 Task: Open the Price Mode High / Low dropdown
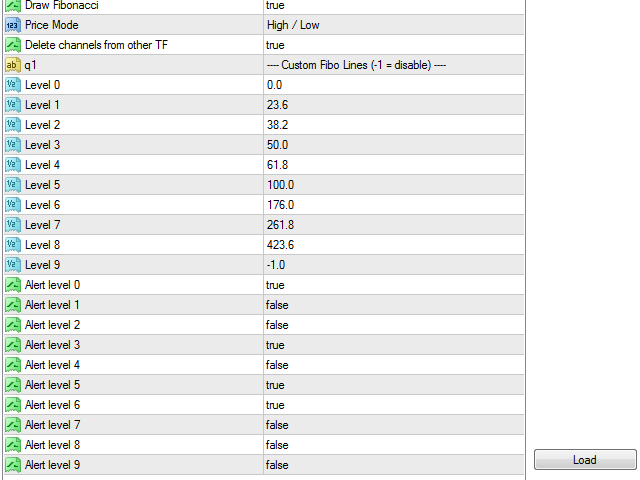[x=394, y=25]
